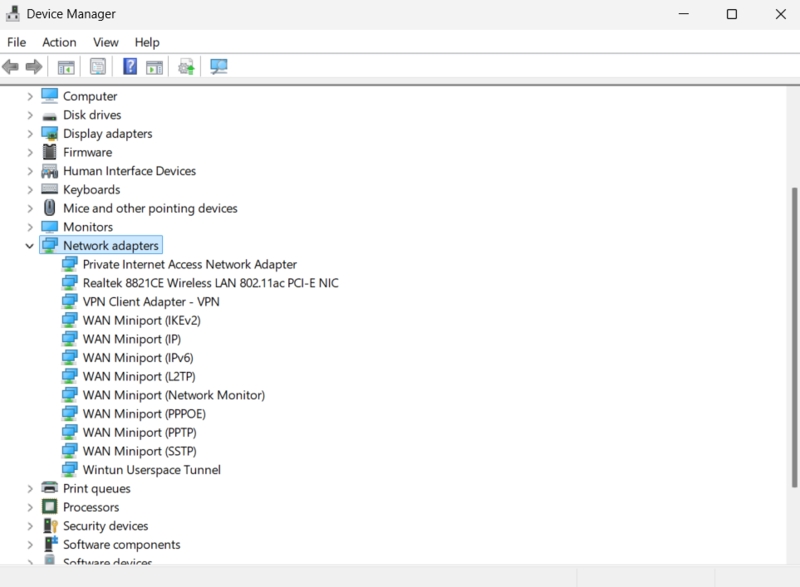Select the Wintun Userspace Tunnel device

[151, 470]
